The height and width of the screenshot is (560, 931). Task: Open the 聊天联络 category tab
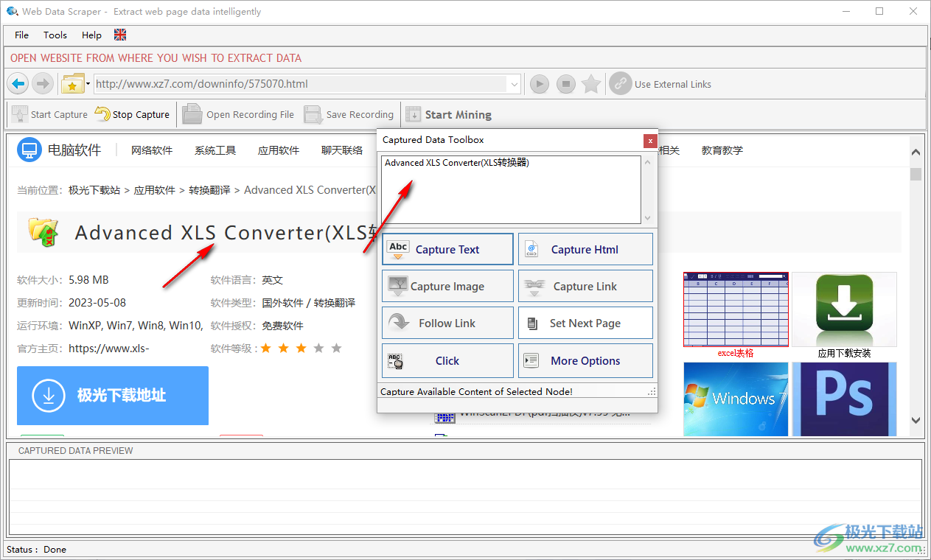click(342, 150)
